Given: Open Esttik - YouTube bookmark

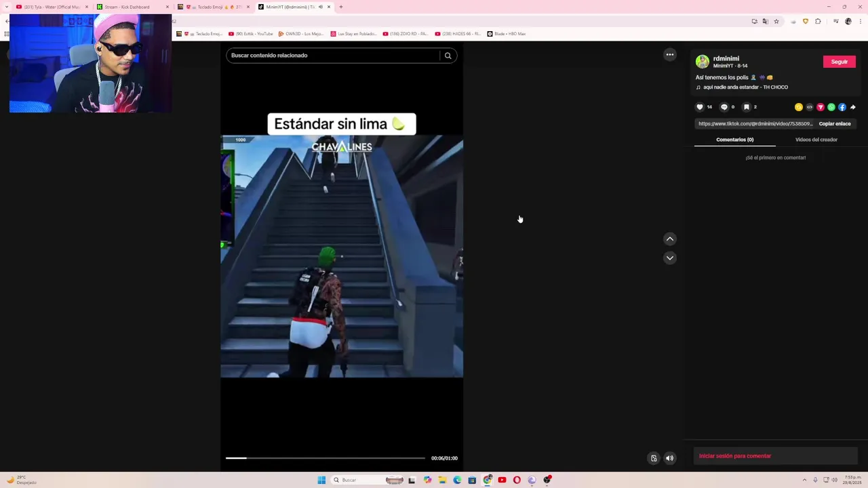Looking at the screenshot, I should coord(251,34).
